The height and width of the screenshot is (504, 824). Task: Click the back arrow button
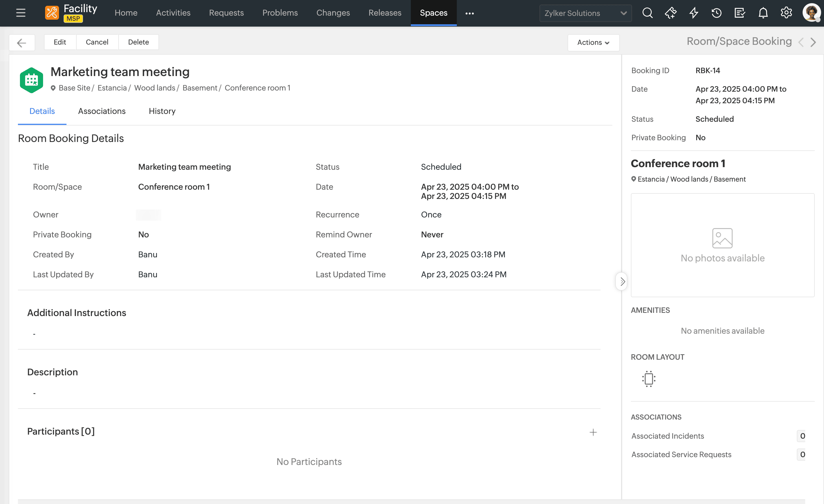(22, 43)
